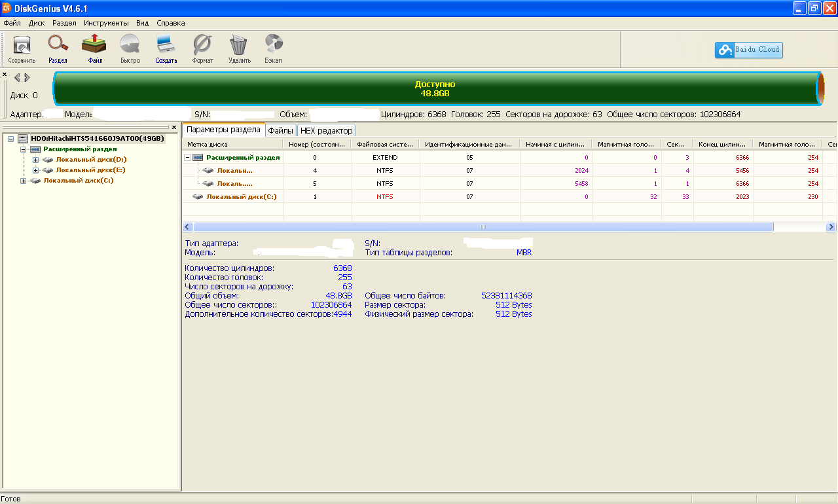
Task: Open the Диск menu
Action: (x=37, y=23)
